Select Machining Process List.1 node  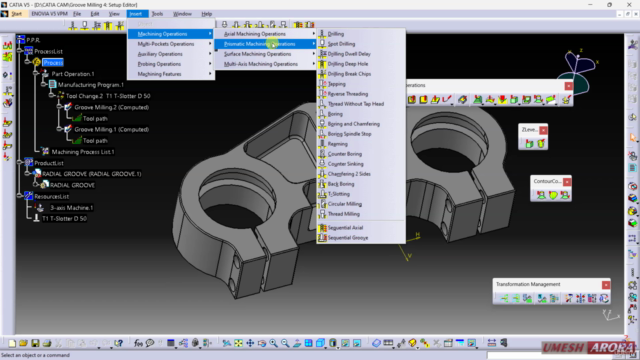coord(83,152)
